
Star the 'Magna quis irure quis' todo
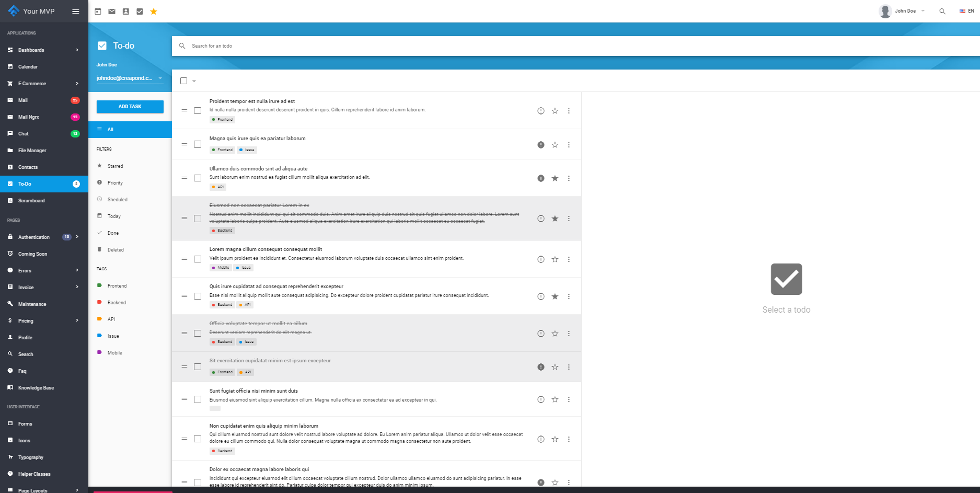pyautogui.click(x=555, y=145)
